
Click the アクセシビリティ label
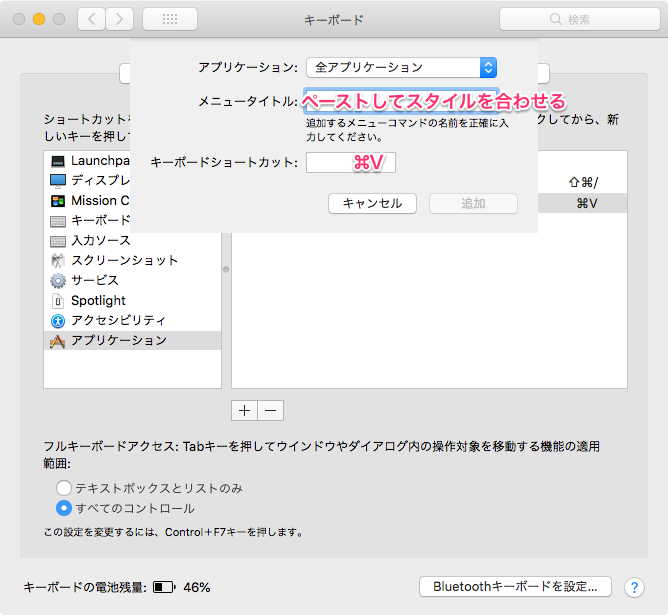[118, 320]
